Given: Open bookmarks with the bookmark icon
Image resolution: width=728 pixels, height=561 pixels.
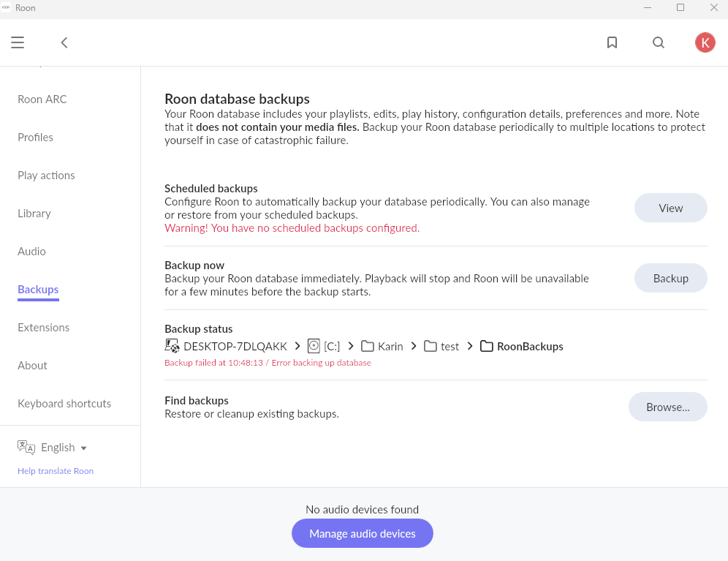Looking at the screenshot, I should pos(612,42).
